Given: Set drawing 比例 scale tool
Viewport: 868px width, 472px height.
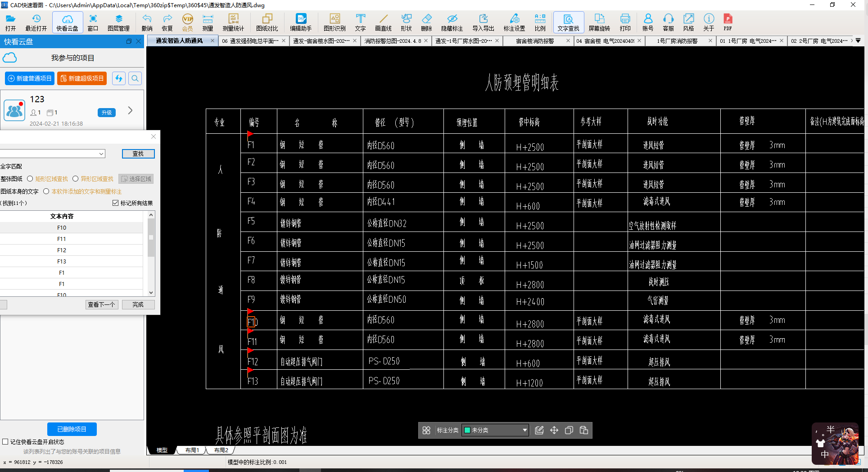Looking at the screenshot, I should [x=540, y=22].
